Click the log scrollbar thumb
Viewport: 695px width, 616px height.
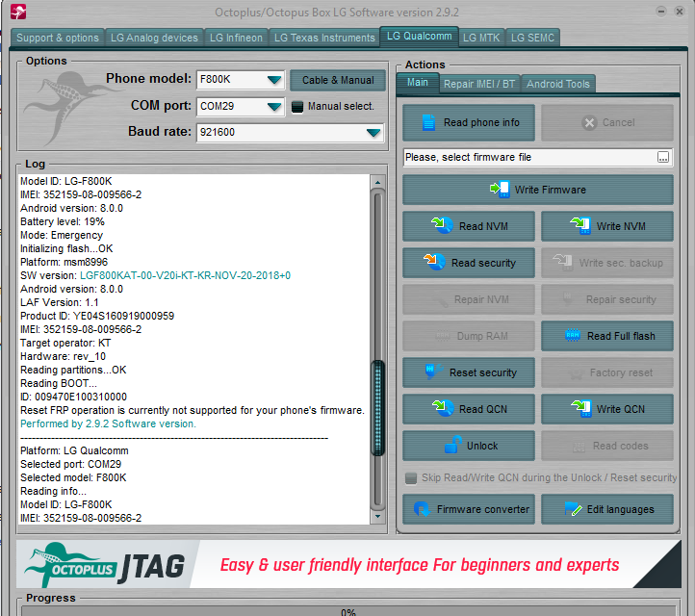[377, 408]
